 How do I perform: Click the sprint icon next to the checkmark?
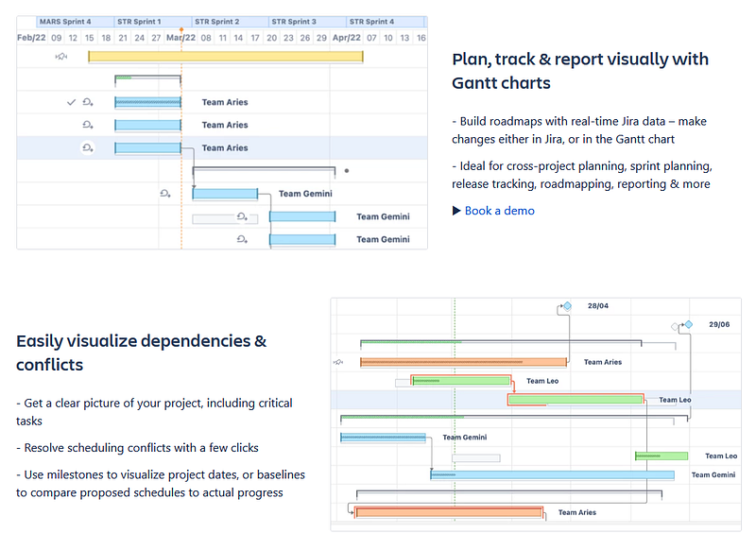[x=87, y=102]
